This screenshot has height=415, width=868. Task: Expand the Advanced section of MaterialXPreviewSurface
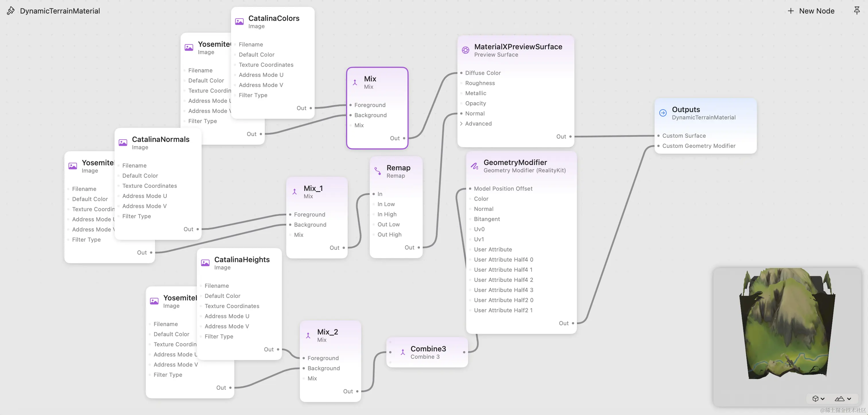click(x=461, y=124)
